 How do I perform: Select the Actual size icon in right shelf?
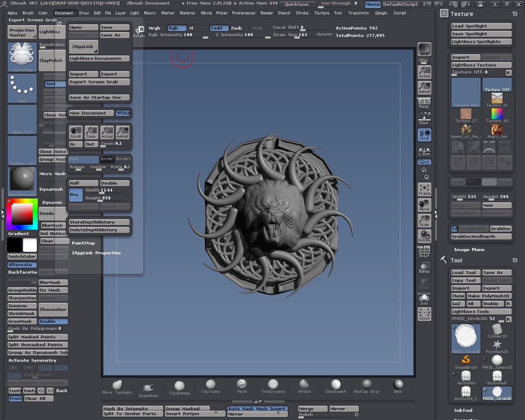click(x=425, y=72)
